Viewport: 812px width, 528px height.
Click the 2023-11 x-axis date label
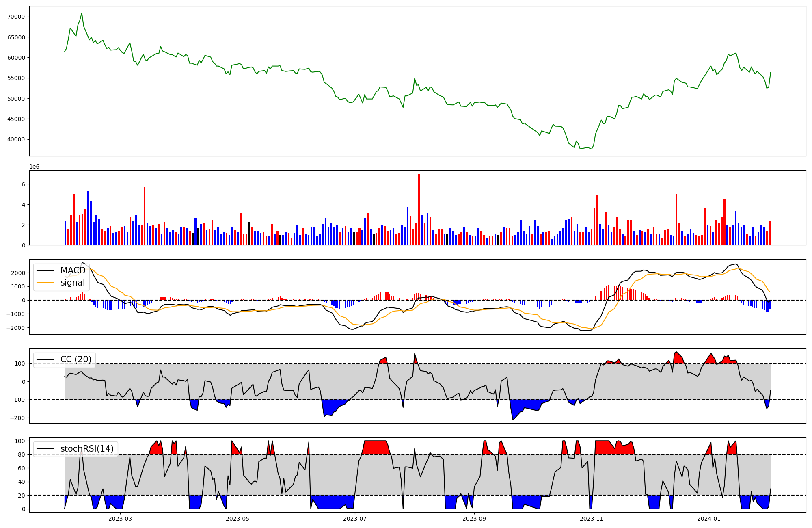click(x=592, y=519)
